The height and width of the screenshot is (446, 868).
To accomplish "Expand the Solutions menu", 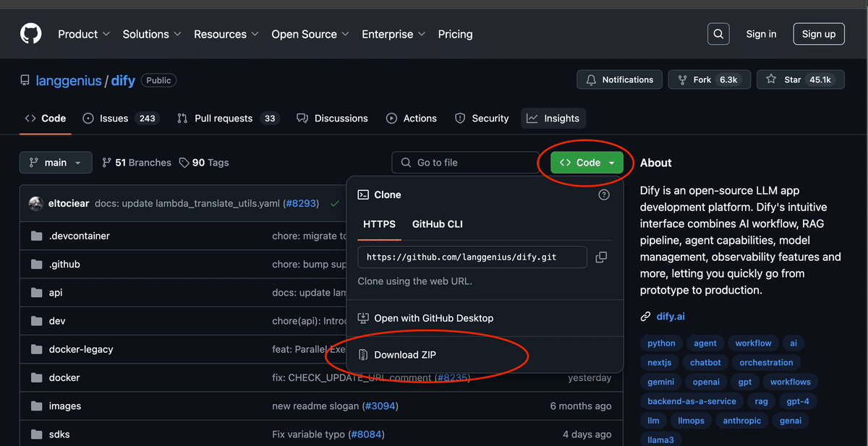I will click(152, 34).
